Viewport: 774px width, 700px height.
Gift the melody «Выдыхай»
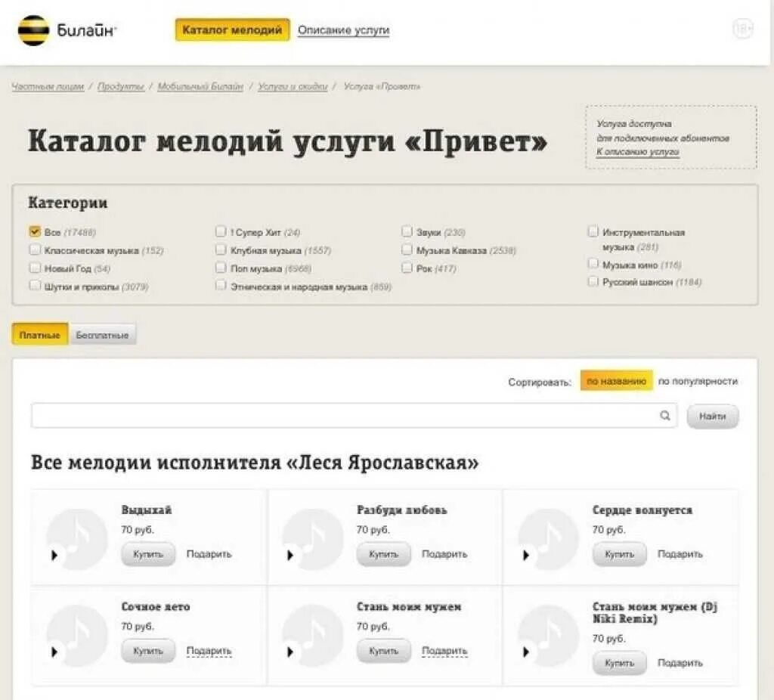tap(209, 554)
